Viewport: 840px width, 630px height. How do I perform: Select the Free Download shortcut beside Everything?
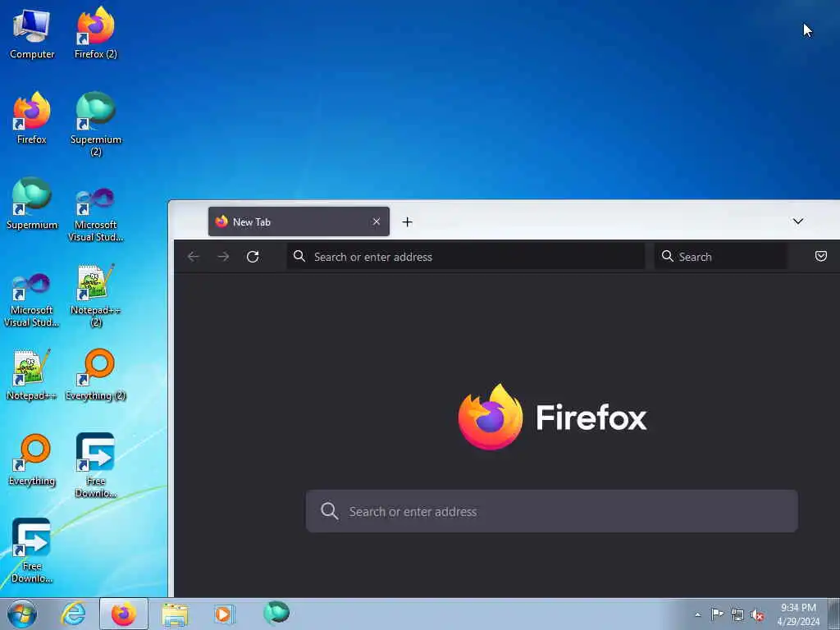95,466
